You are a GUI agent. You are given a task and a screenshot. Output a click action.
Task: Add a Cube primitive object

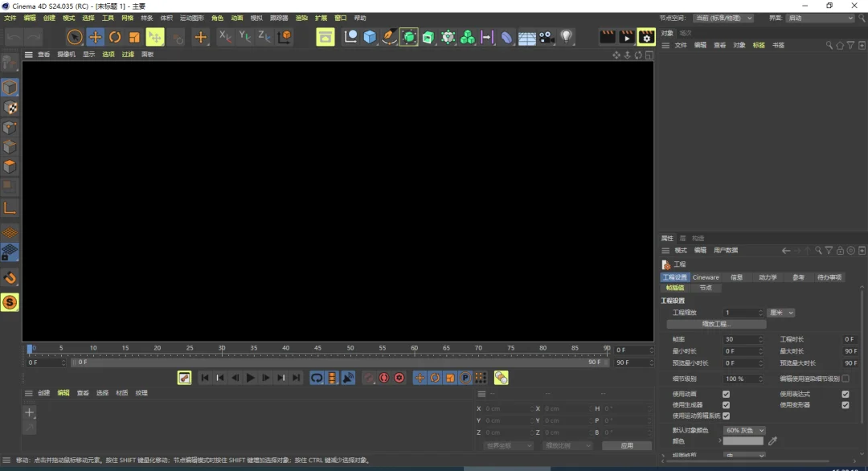tap(370, 37)
